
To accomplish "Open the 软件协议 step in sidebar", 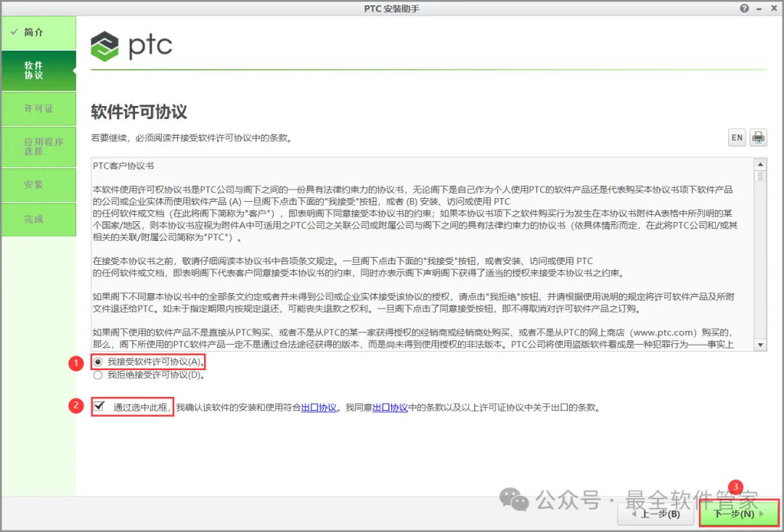I will tap(39, 70).
